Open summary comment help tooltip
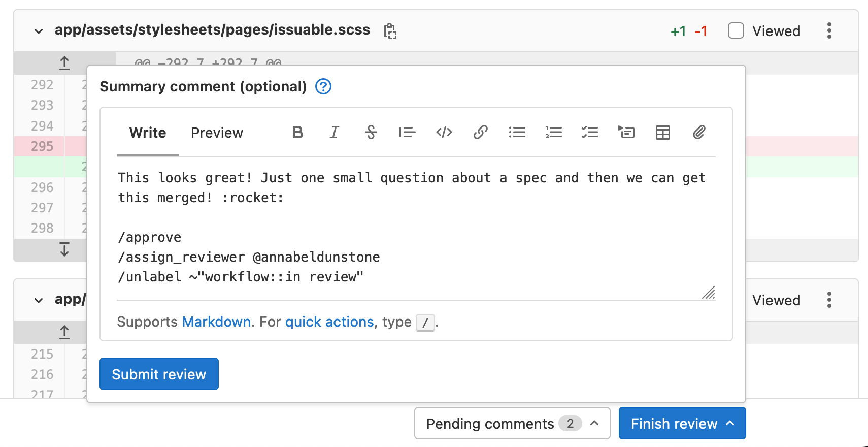This screenshot has height=447, width=868. pos(323,86)
